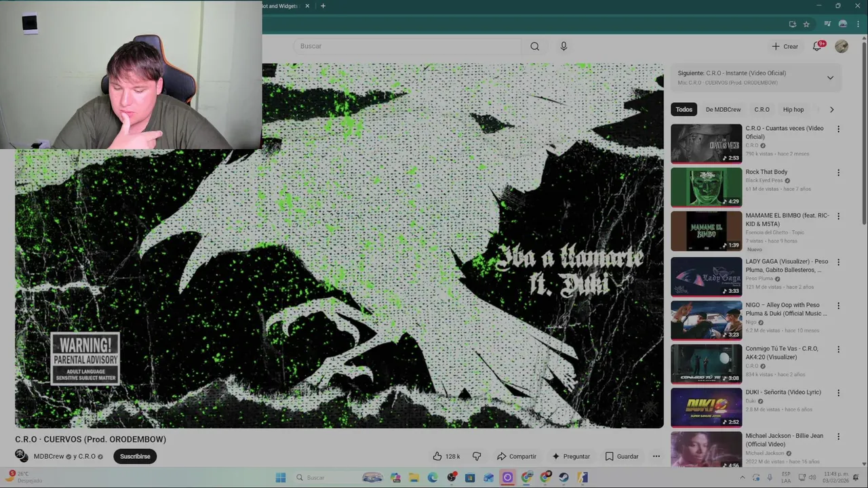This screenshot has width=868, height=488.
Task: Open MDBCrew channel avatar
Action: (x=22, y=456)
